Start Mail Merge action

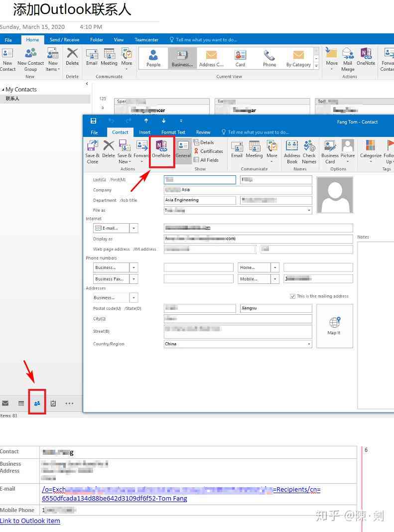pos(348,60)
